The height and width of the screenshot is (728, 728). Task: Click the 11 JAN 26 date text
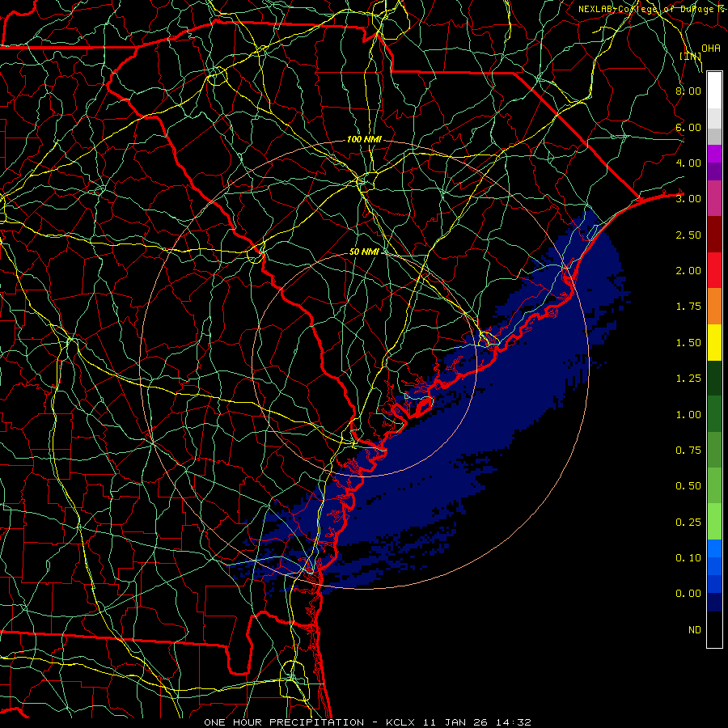tap(456, 722)
